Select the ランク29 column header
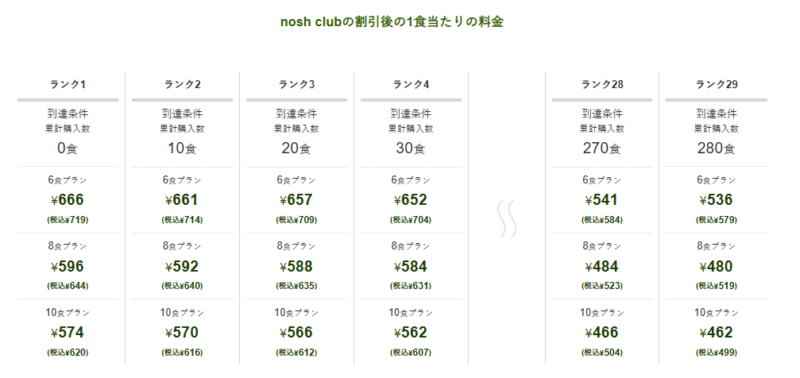 coord(716,85)
